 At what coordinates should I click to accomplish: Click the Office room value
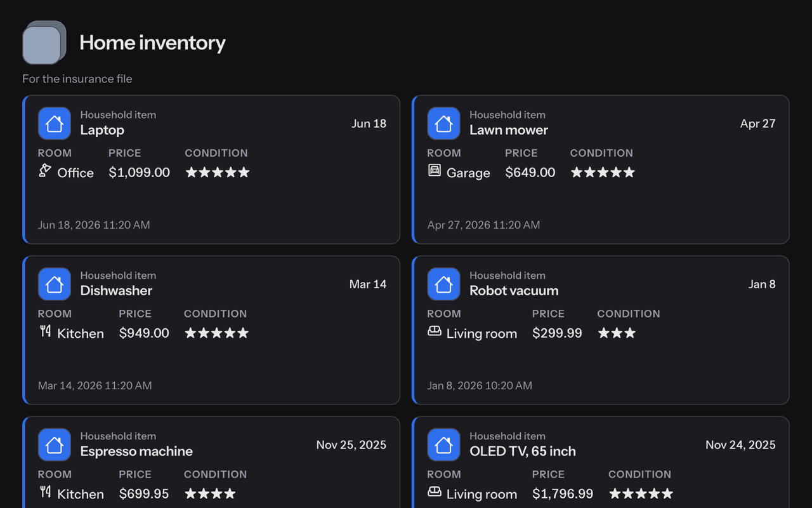(x=75, y=173)
